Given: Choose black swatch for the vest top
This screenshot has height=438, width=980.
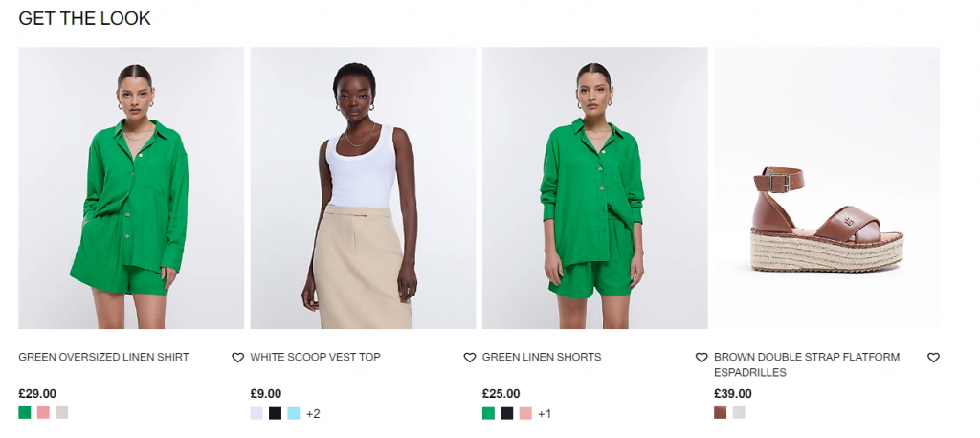Looking at the screenshot, I should pyautogui.click(x=275, y=413).
